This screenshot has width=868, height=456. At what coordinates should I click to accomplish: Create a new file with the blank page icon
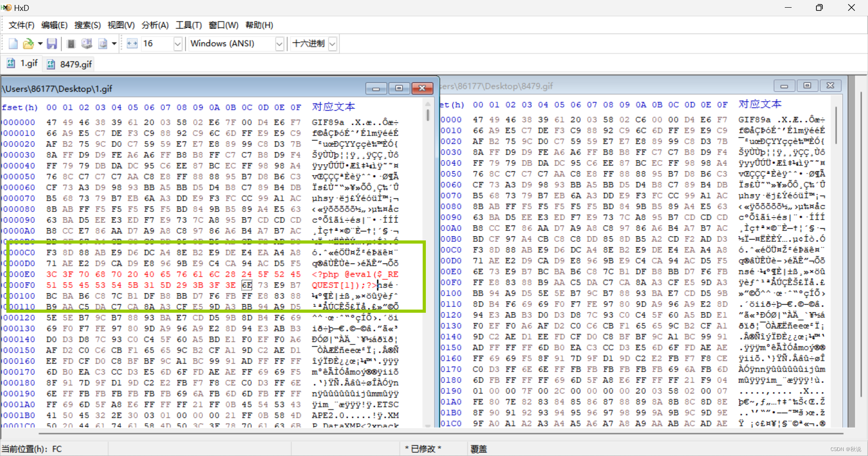click(x=13, y=43)
